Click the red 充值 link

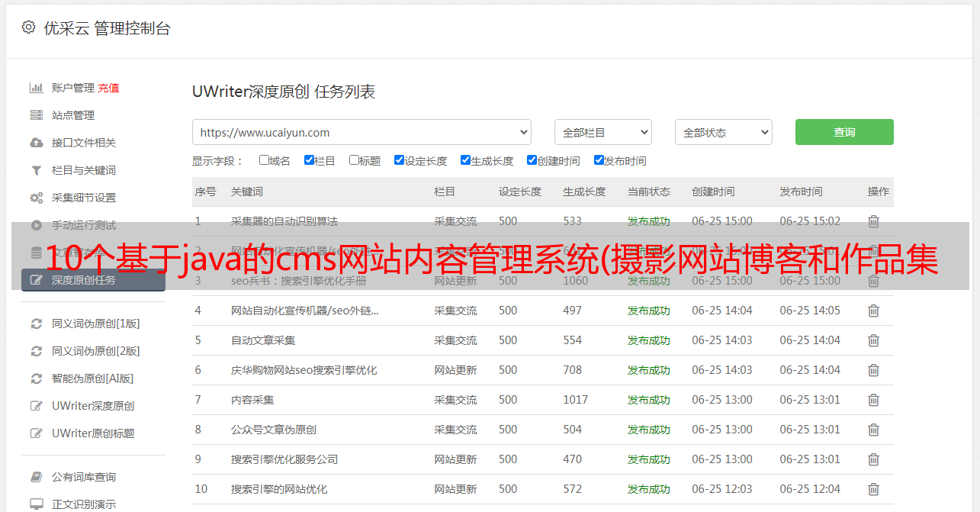(108, 88)
